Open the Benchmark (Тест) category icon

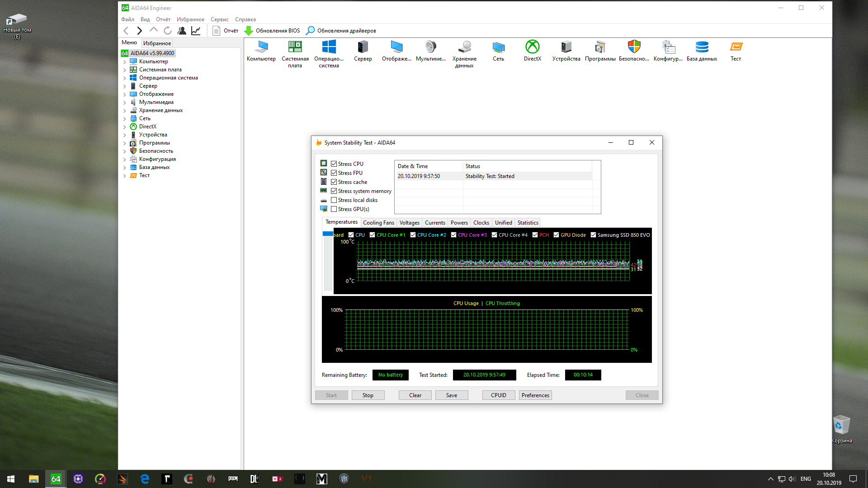[736, 47]
